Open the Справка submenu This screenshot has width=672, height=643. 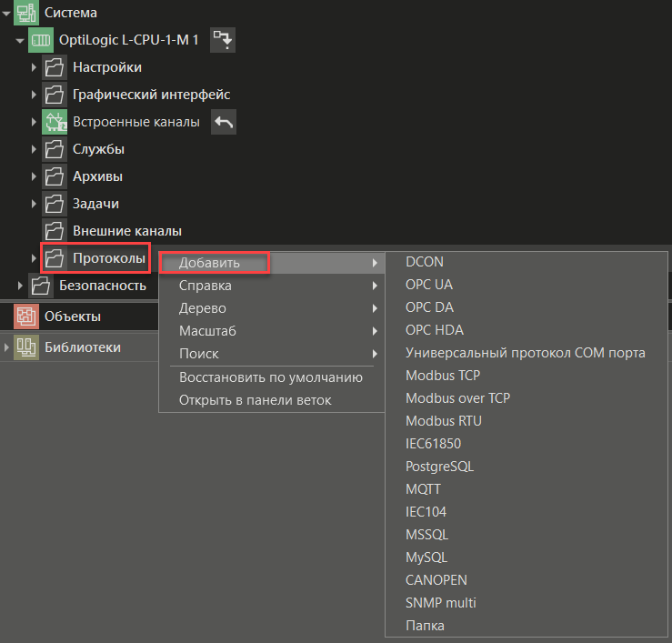coord(271,286)
